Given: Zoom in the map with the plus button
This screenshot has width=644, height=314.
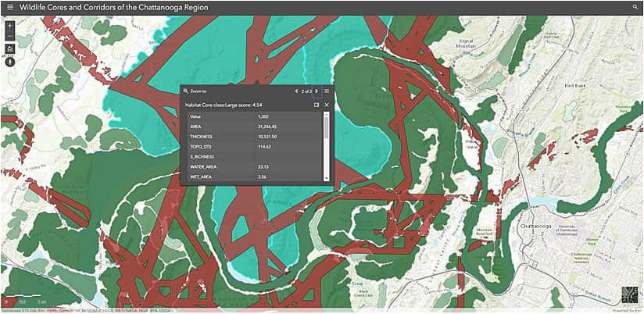Looking at the screenshot, I should point(10,25).
